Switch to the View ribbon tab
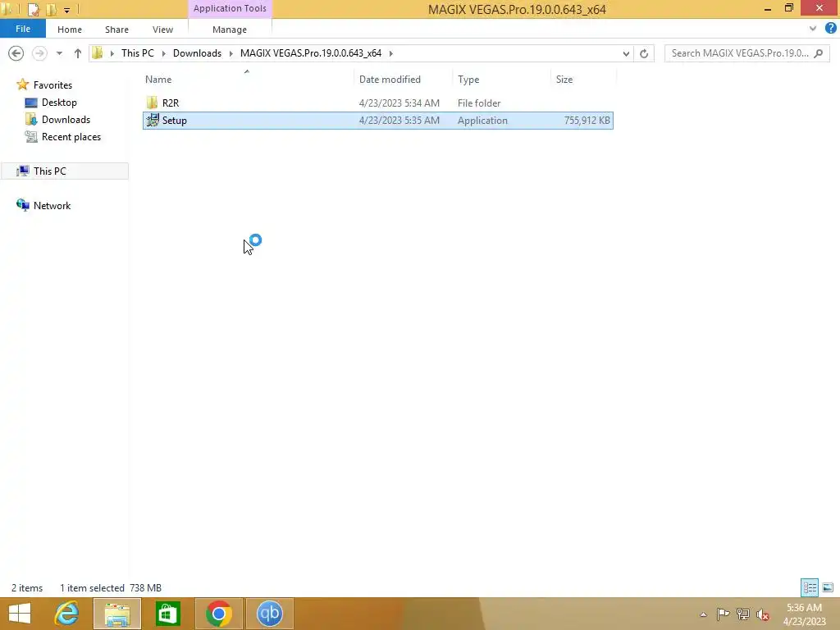The image size is (840, 630). point(162,30)
